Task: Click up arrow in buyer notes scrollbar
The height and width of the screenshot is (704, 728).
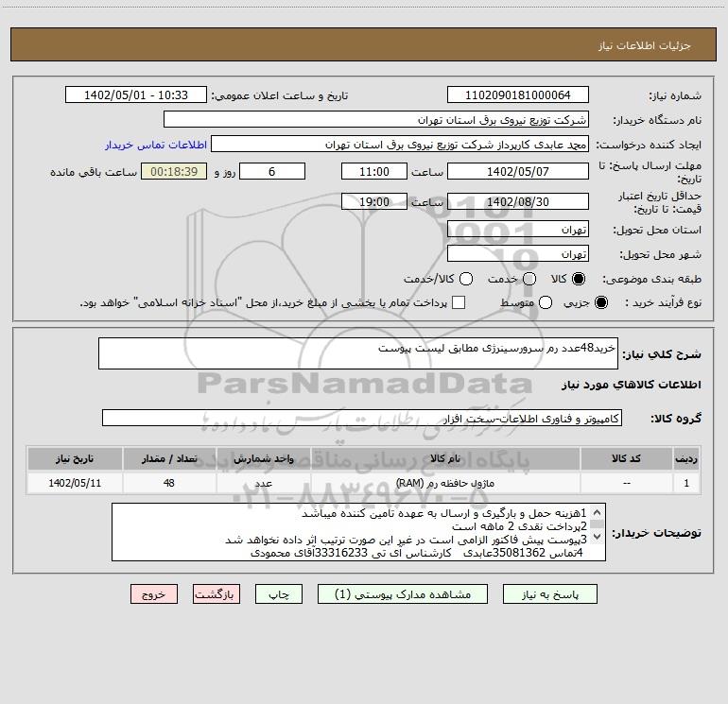Action: (598, 512)
